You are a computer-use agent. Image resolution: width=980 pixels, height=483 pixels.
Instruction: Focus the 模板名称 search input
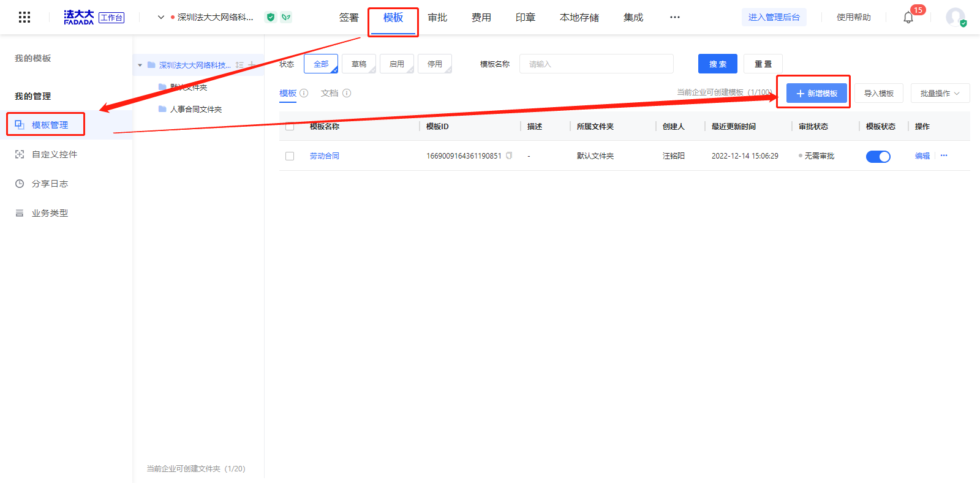click(x=597, y=64)
